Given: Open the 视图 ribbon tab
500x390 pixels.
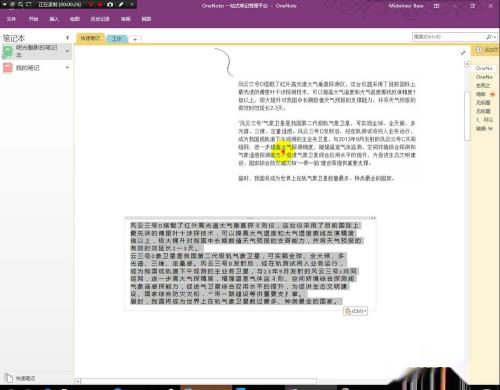Looking at the screenshot, I should click(x=146, y=19).
